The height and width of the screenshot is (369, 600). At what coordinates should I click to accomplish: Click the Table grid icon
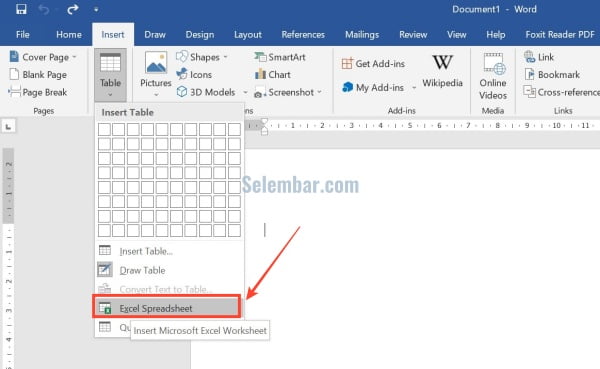(110, 63)
